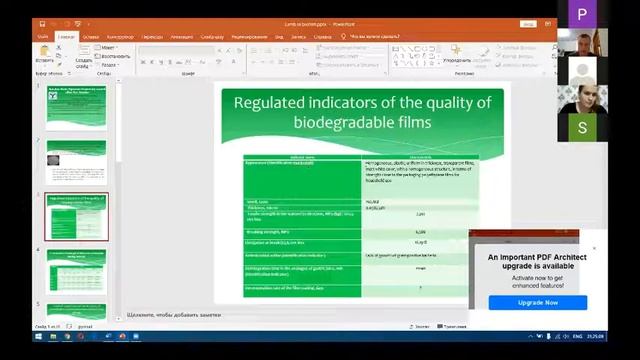This screenshot has width=640, height=360.
Task: Click the Undo arrow in quick access toolbar
Action: [54, 24]
